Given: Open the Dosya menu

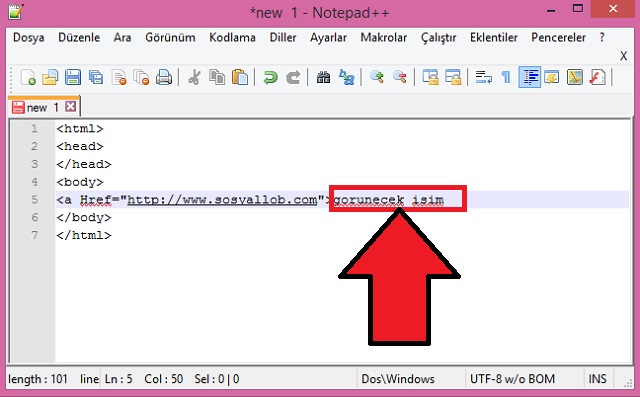Looking at the screenshot, I should pos(29,38).
